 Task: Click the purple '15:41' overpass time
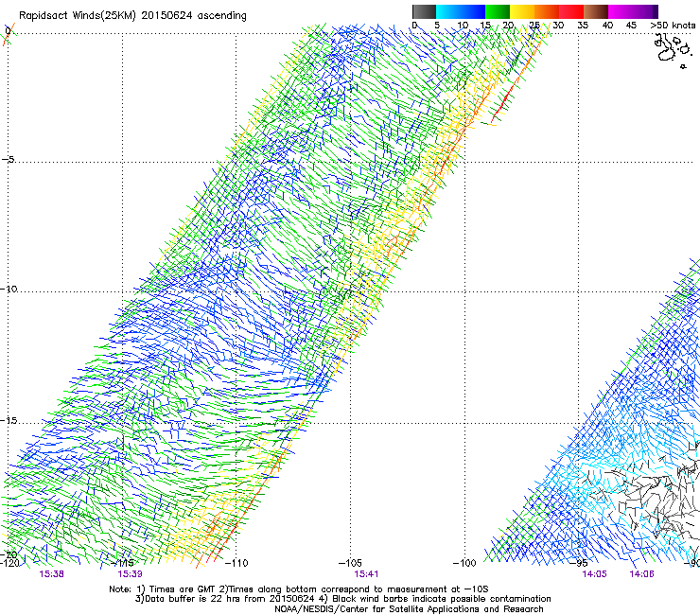366,574
